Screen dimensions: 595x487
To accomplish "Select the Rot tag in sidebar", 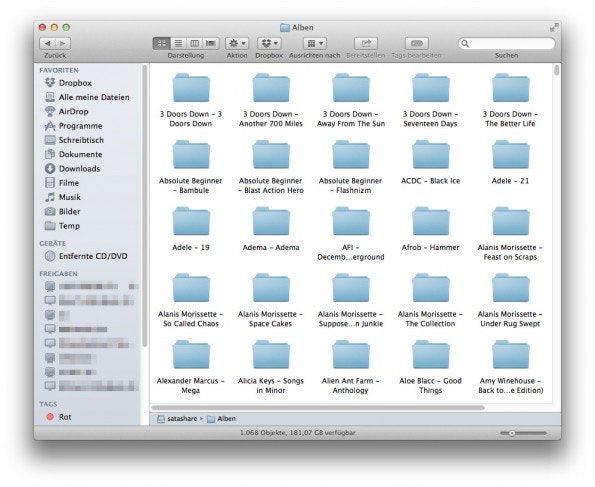I will point(59,417).
